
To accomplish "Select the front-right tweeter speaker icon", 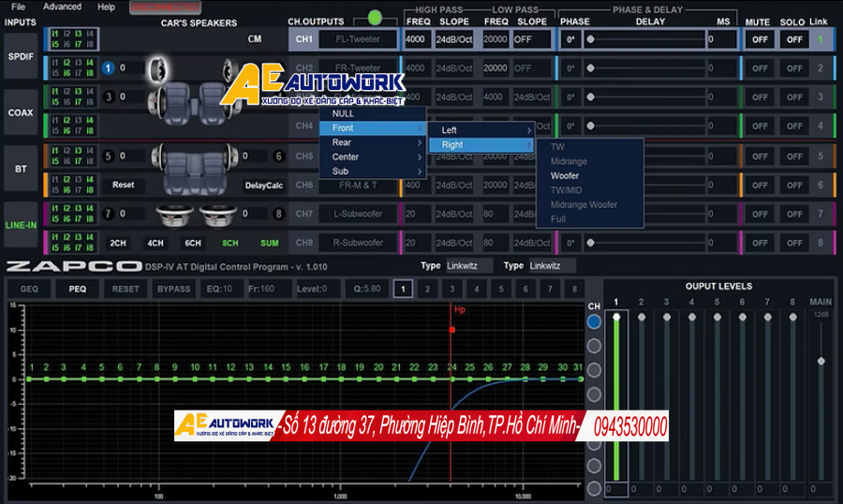I will (229, 68).
